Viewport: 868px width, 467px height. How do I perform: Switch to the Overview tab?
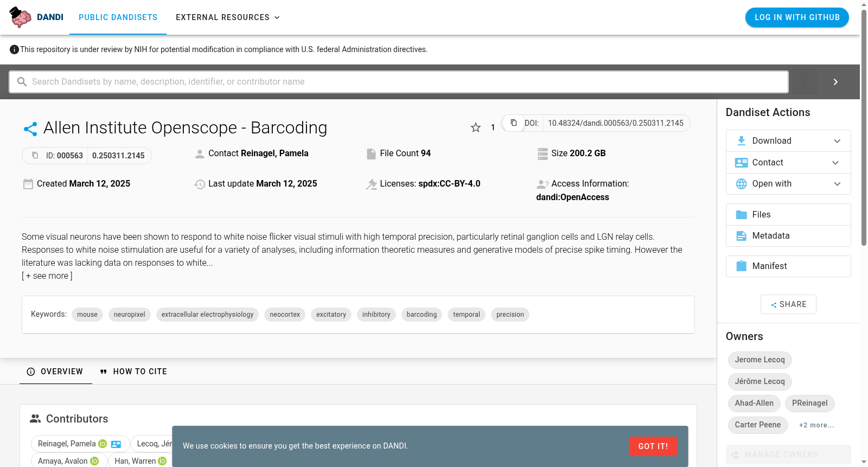click(x=55, y=372)
